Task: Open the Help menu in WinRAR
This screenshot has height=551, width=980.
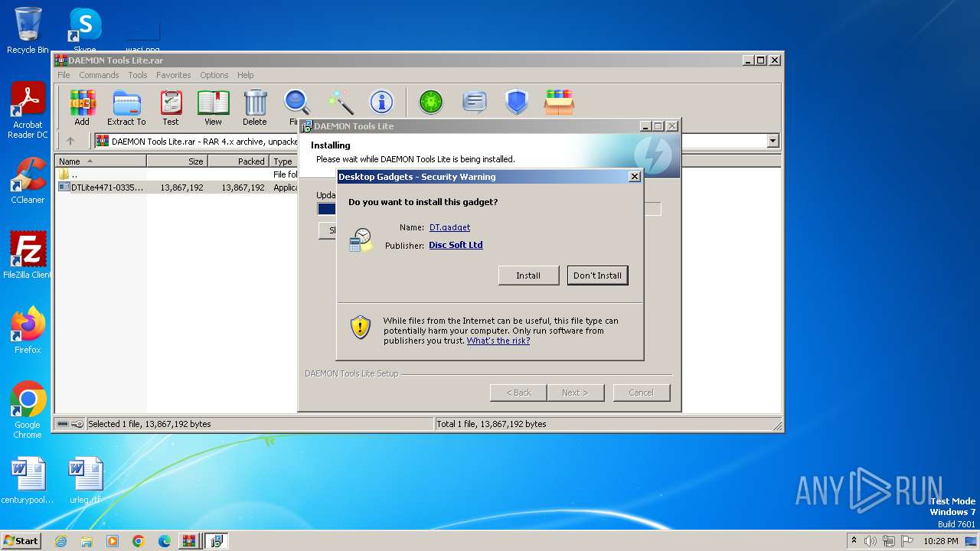Action: click(245, 75)
